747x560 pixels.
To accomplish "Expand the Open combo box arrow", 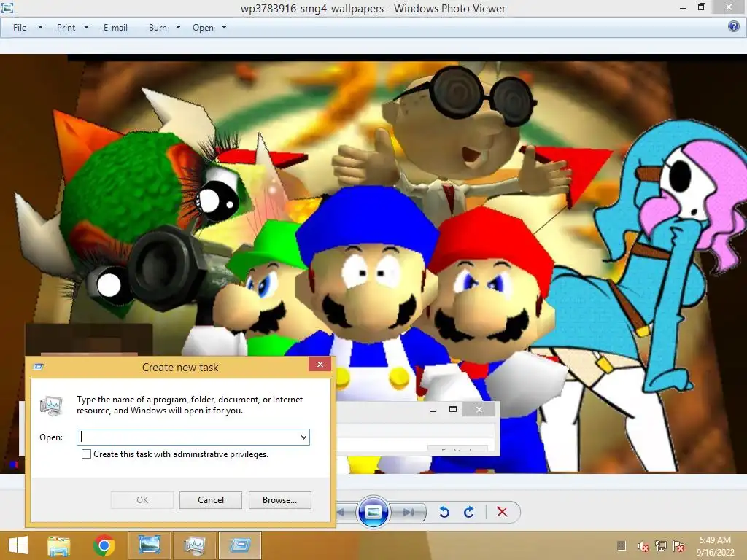I will [303, 437].
